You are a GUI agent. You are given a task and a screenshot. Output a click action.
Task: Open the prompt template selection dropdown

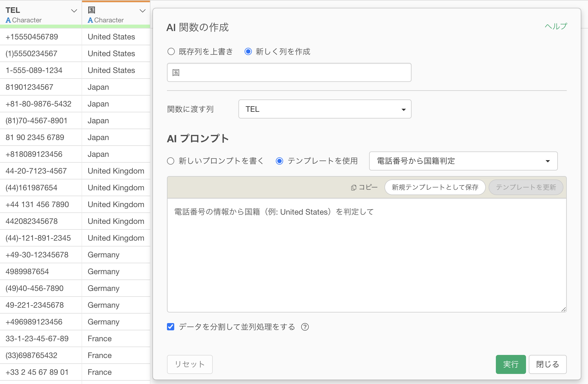[463, 161]
